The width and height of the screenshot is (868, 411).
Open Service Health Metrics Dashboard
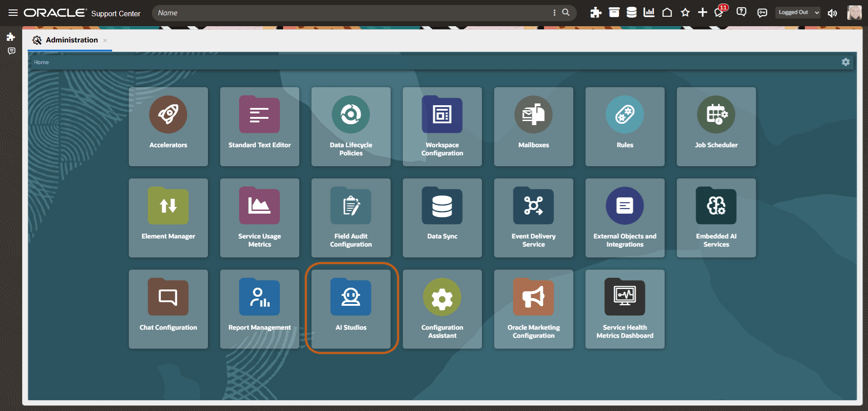click(x=625, y=309)
